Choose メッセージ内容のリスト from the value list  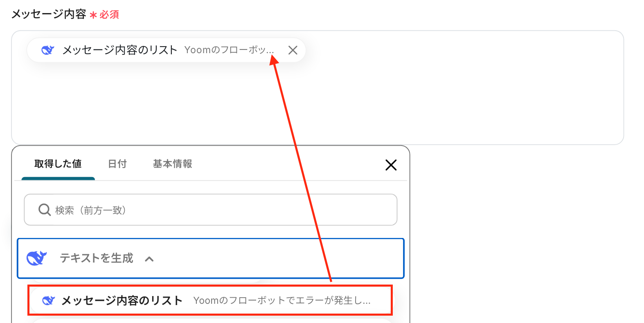pyautogui.click(x=210, y=301)
